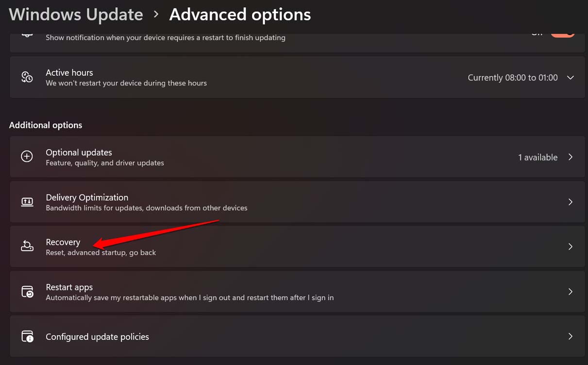588x365 pixels.
Task: Click the Restart apps right chevron
Action: pyautogui.click(x=571, y=292)
